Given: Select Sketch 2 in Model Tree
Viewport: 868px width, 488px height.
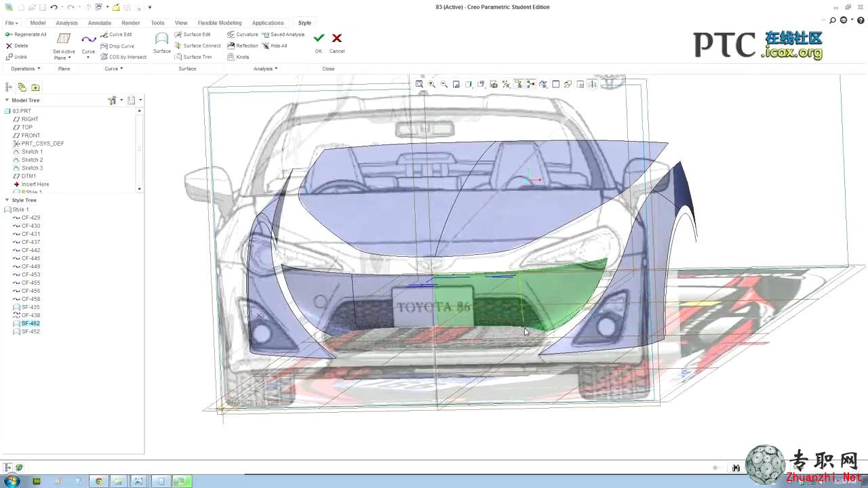Looking at the screenshot, I should coord(28,160).
